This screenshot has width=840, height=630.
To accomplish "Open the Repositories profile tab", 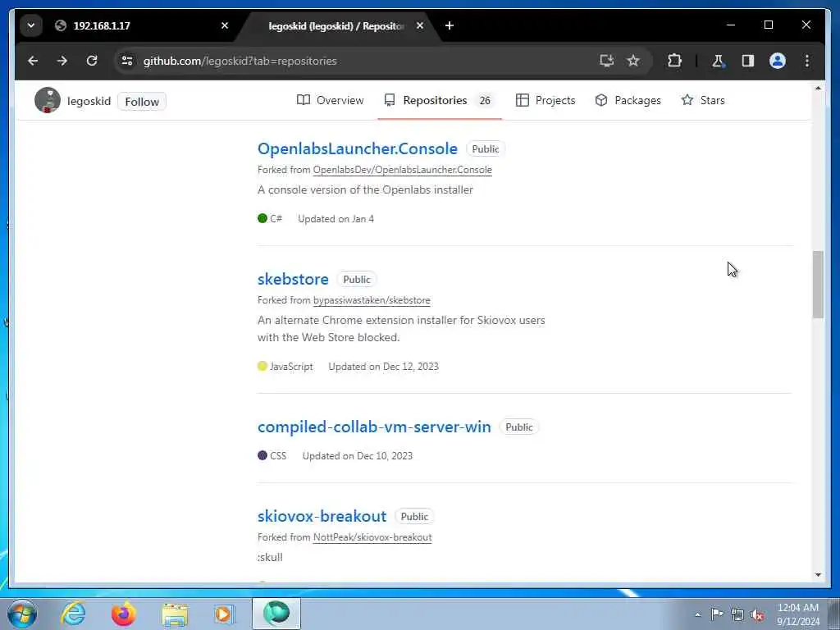I will click(x=440, y=100).
